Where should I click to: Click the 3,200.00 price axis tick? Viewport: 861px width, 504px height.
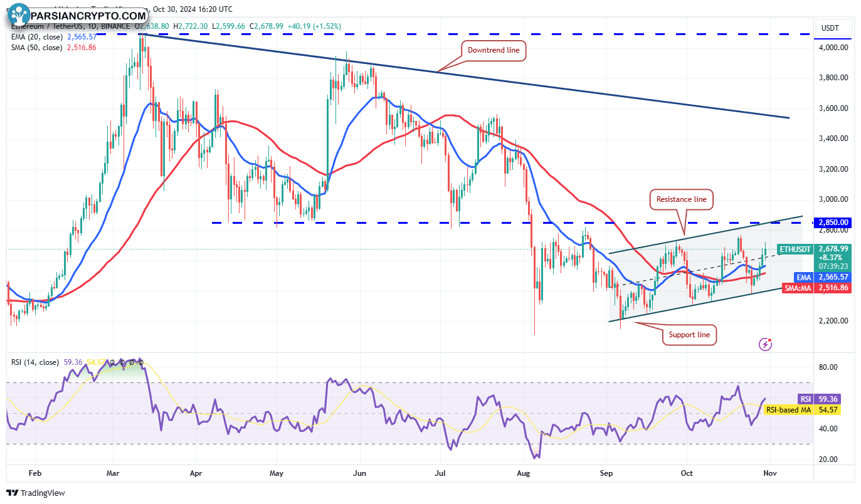pos(833,169)
